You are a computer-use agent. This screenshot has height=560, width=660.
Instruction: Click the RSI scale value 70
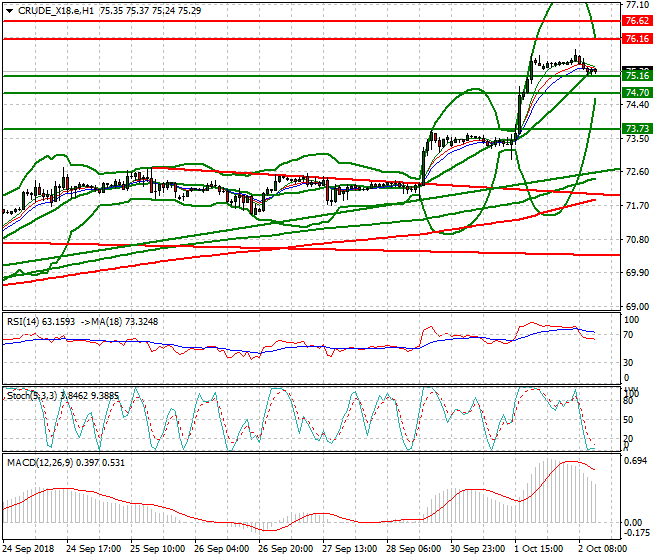[x=628, y=335]
